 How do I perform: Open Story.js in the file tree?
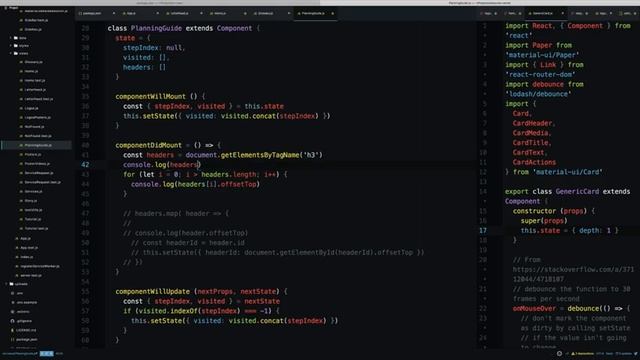(x=31, y=200)
